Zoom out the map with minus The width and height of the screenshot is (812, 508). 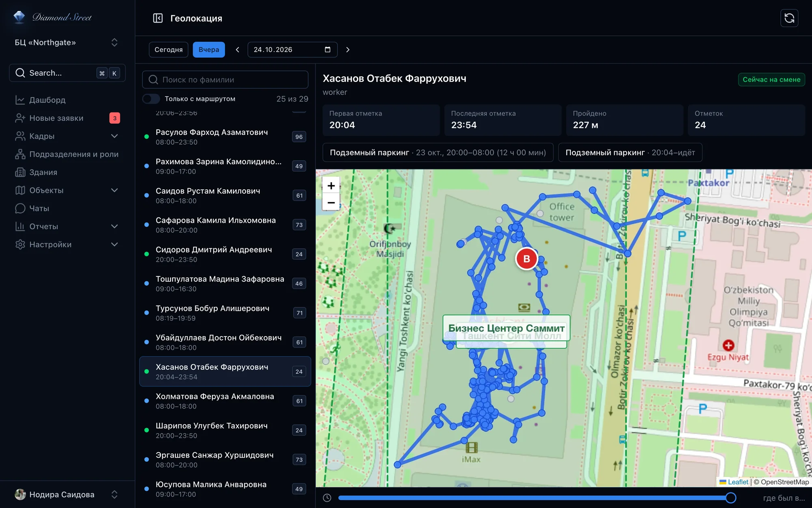click(x=331, y=202)
